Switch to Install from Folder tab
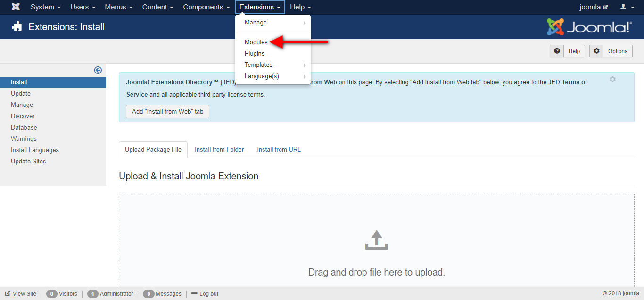Screen dimensions: 644x300 coord(219,150)
